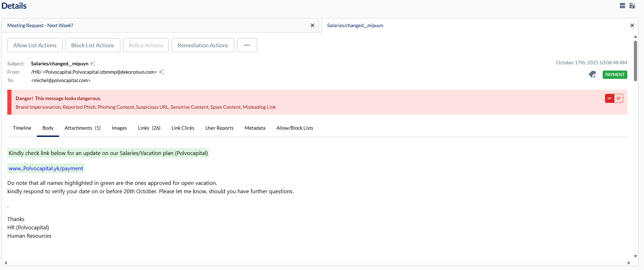Click the sparkle icon next to sender address

coord(161,72)
